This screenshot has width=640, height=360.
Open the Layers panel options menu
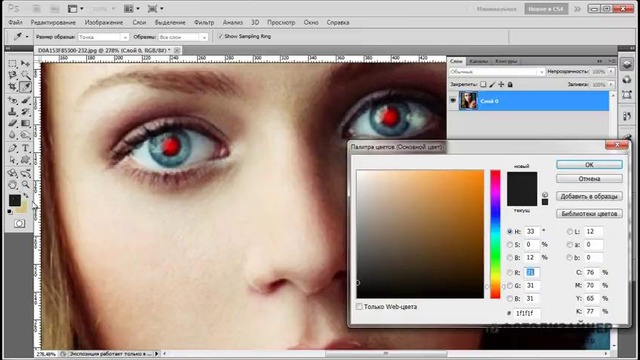[x=613, y=61]
